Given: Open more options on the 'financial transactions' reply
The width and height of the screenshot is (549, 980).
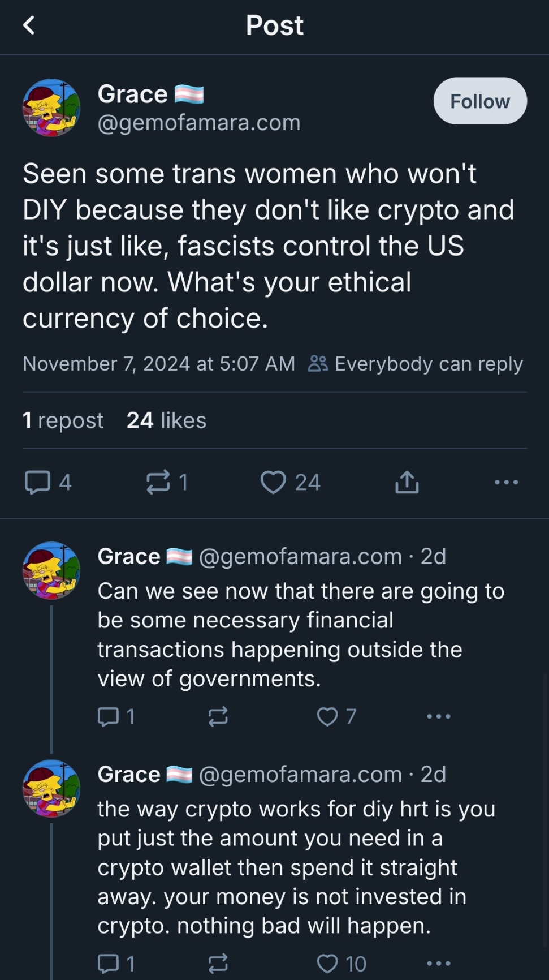Looking at the screenshot, I should (439, 717).
